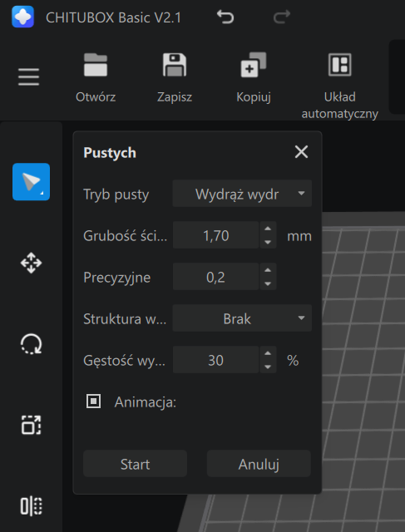The width and height of the screenshot is (405, 532).
Task: Pick the mirror tool in sidebar
Action: coord(32,506)
